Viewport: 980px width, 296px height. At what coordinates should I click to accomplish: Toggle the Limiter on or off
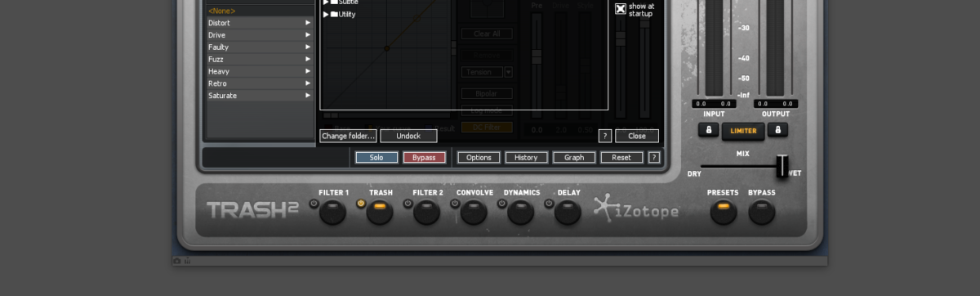(743, 131)
